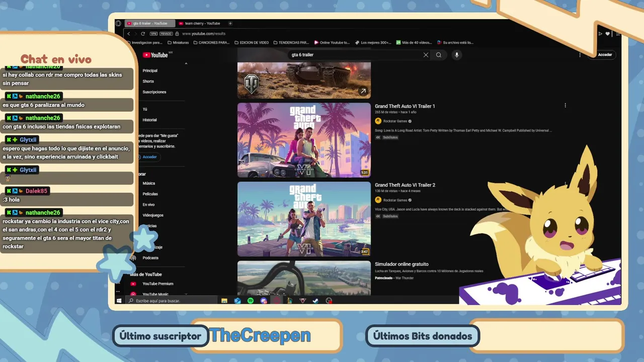Open Suscripciones in YouTube sidebar
This screenshot has height=362, width=644.
(154, 92)
